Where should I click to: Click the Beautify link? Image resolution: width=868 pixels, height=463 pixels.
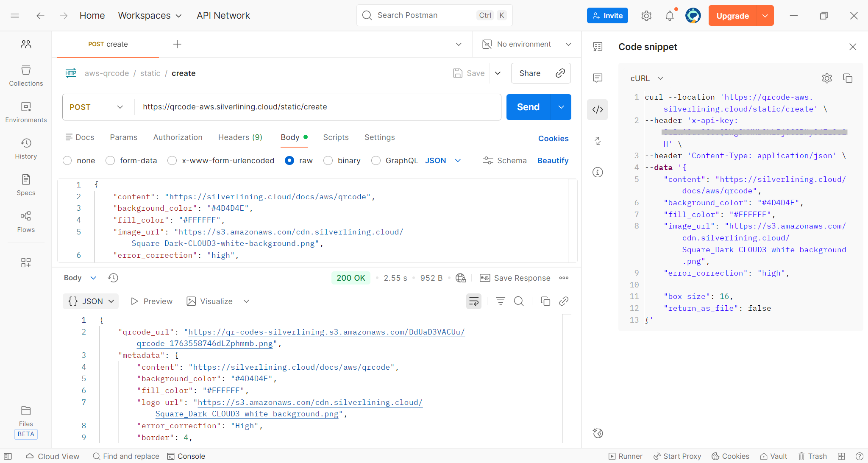click(x=553, y=161)
